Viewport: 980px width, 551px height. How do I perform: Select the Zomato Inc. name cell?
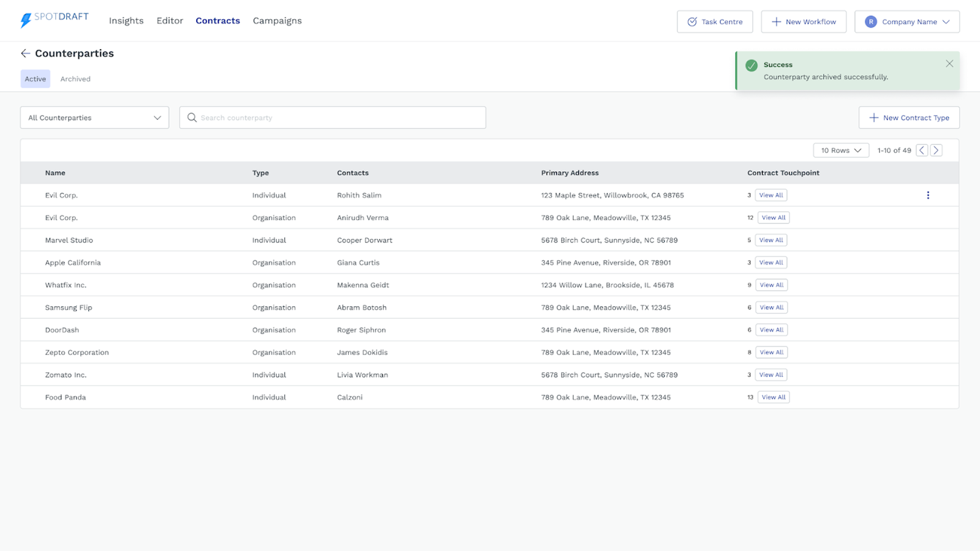coord(66,375)
